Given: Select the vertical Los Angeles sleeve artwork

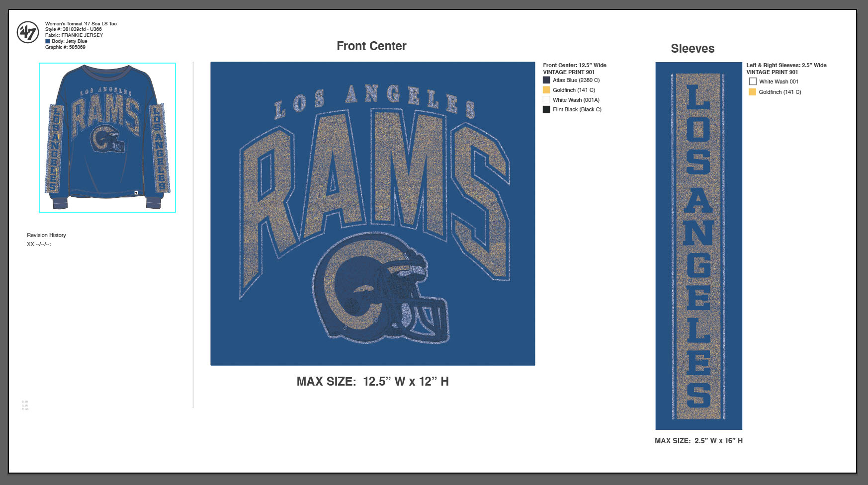Looking at the screenshot, I should point(698,246).
